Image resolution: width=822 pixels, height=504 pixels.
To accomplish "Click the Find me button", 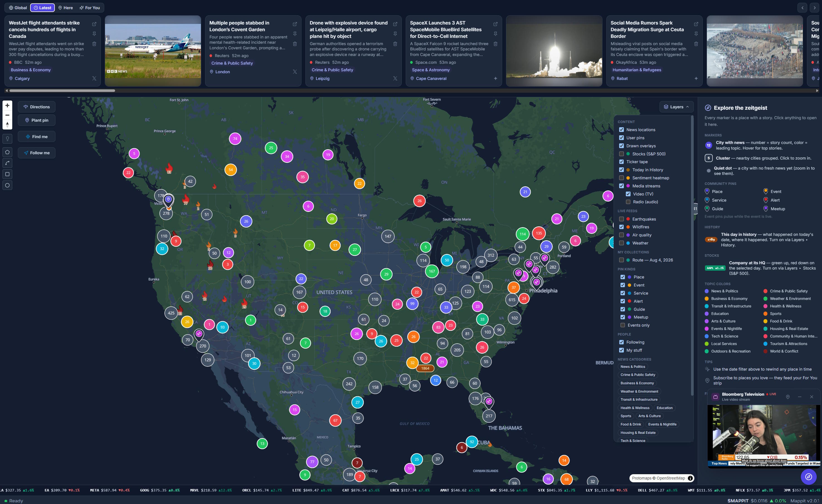I will tap(37, 137).
